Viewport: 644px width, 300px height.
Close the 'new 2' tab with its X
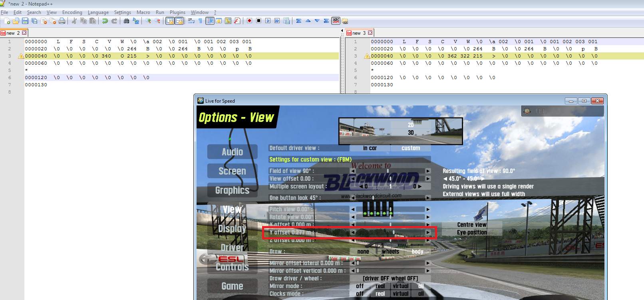(24, 33)
